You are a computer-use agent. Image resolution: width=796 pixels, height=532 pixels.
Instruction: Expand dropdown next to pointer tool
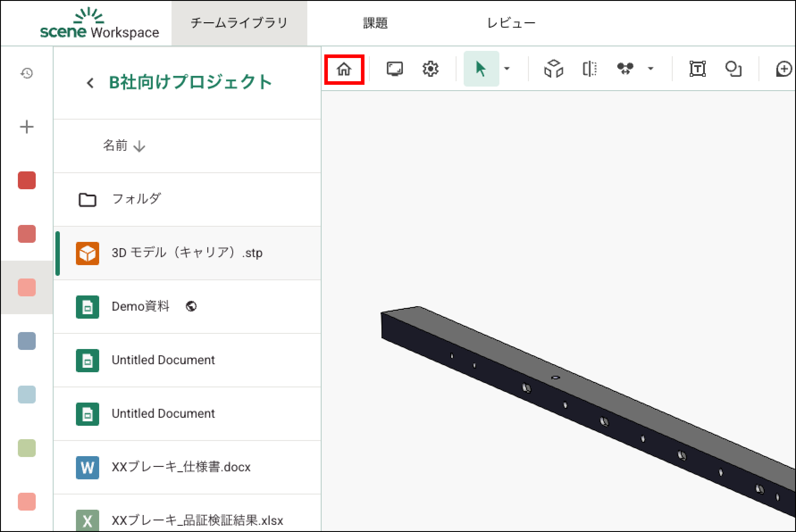pyautogui.click(x=507, y=69)
